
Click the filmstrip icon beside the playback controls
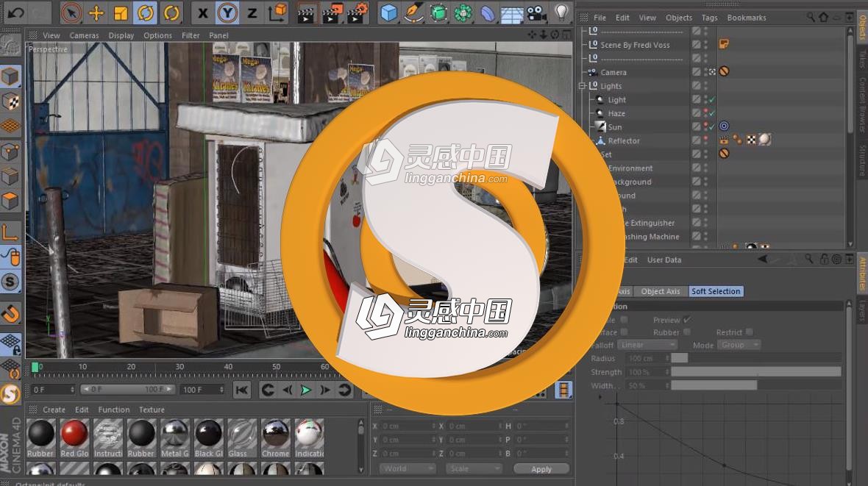pyautogui.click(x=563, y=390)
